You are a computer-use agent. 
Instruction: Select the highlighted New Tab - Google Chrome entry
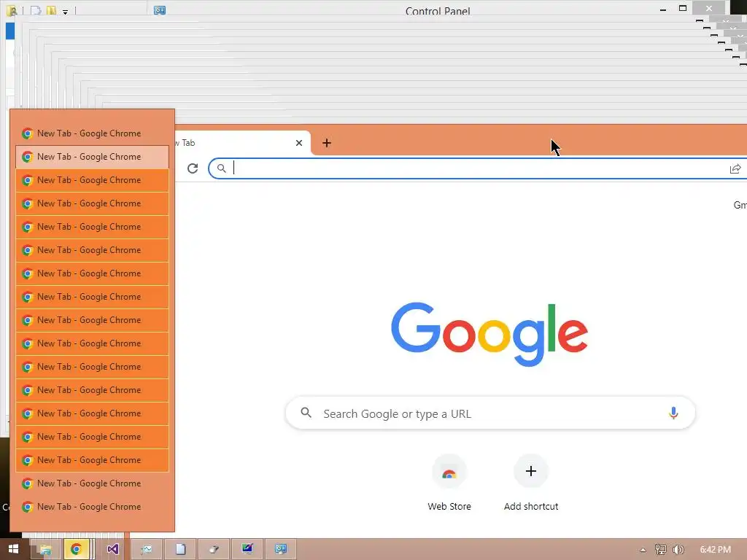93,157
